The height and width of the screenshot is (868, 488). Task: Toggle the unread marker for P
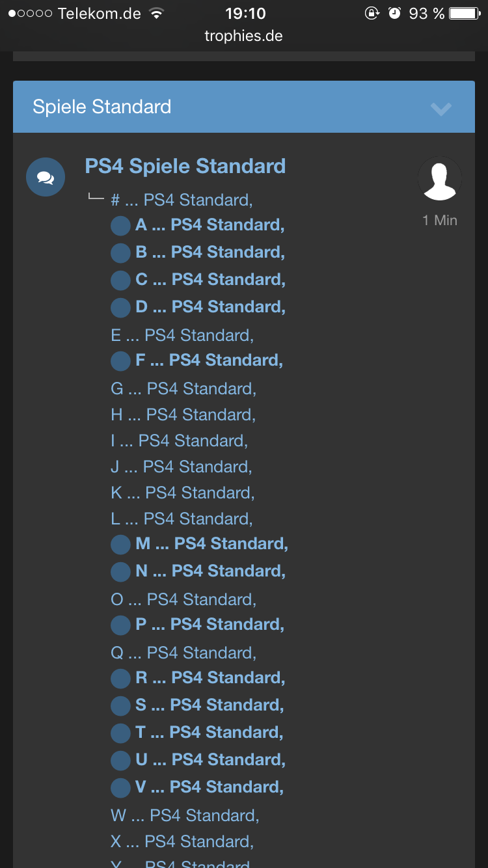pos(120,625)
